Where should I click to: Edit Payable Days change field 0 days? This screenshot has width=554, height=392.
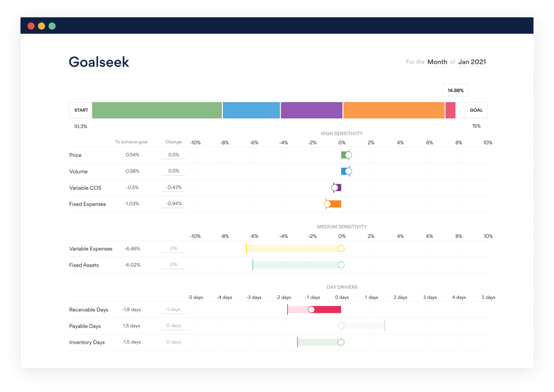click(174, 326)
